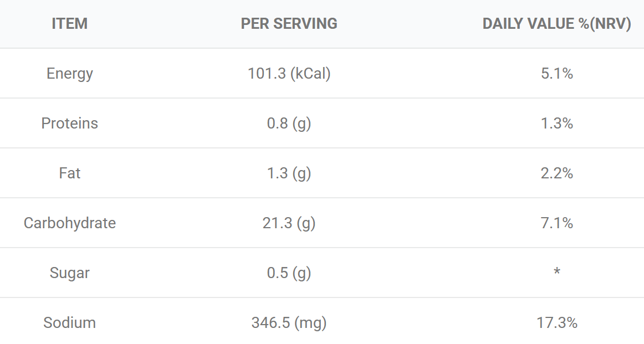Click the PER SERVING column header
The height and width of the screenshot is (344, 644).
pos(289,24)
